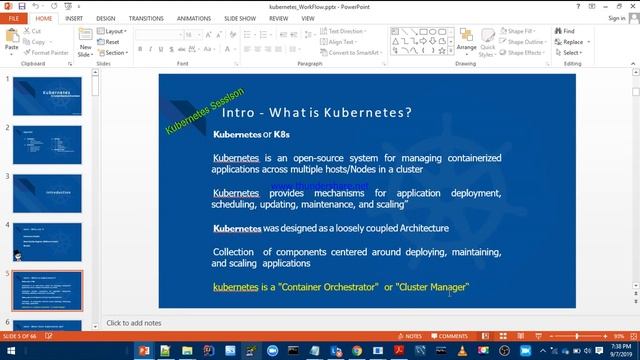Switch to the TRANSITIONS tab
Screen dimensions: 640x360
[x=146, y=18]
